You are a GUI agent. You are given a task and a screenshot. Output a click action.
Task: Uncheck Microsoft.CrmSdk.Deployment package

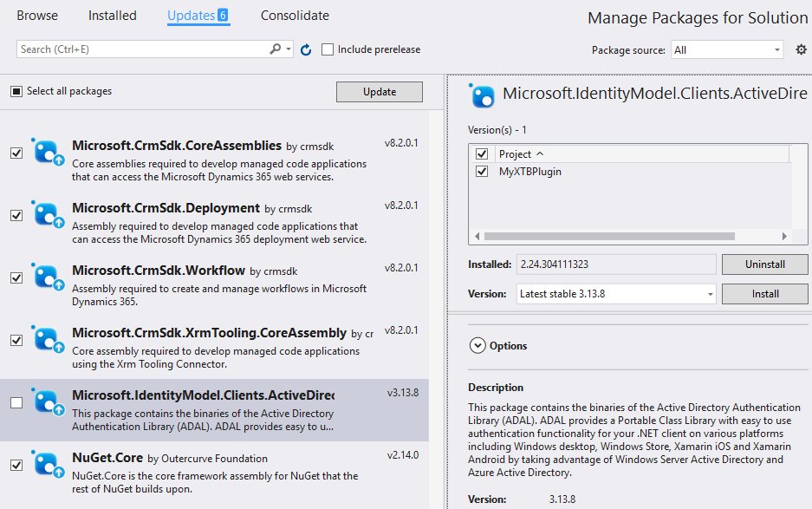point(16,216)
